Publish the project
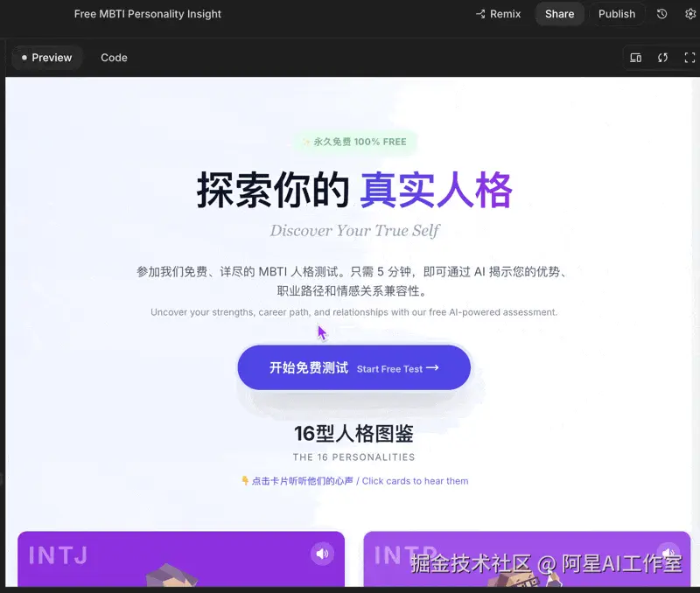This screenshot has width=700, height=593. (x=617, y=14)
